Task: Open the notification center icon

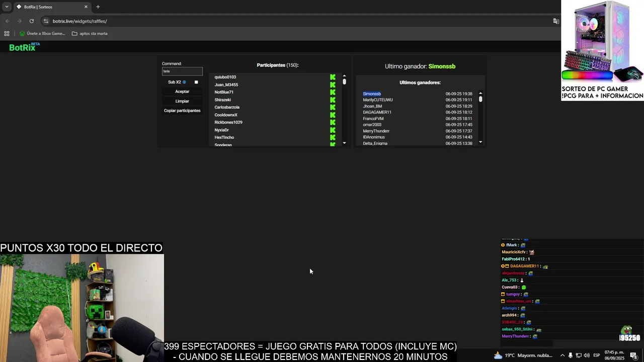Action: [633, 355]
